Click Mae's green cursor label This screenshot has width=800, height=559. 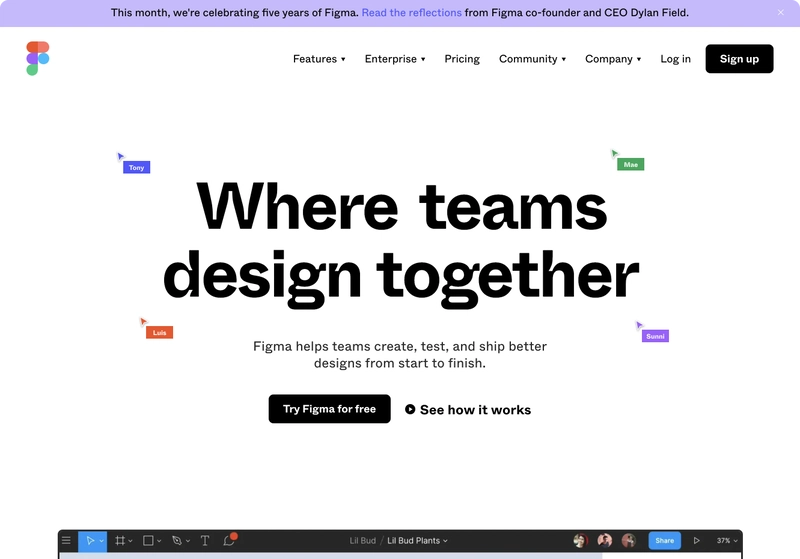click(631, 164)
